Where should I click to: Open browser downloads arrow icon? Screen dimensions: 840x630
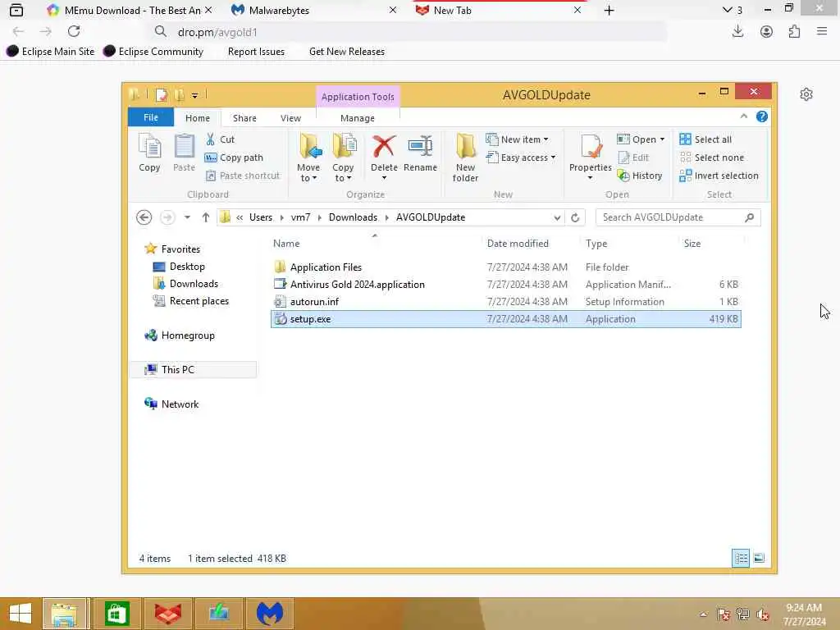point(737,32)
